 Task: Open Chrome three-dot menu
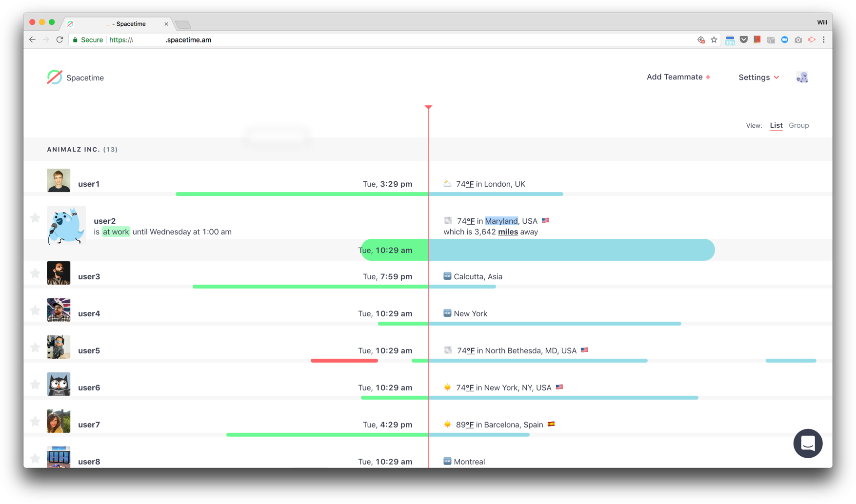point(824,40)
